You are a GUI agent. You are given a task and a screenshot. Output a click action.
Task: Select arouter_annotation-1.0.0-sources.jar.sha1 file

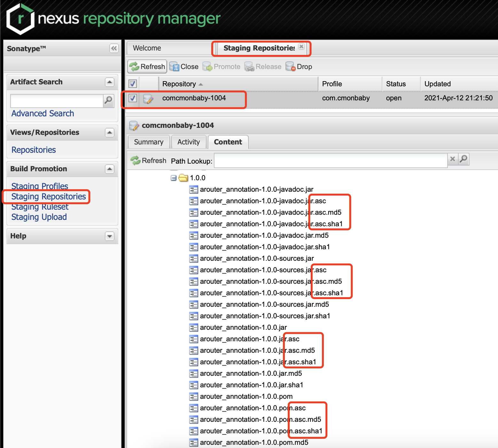[x=265, y=316]
